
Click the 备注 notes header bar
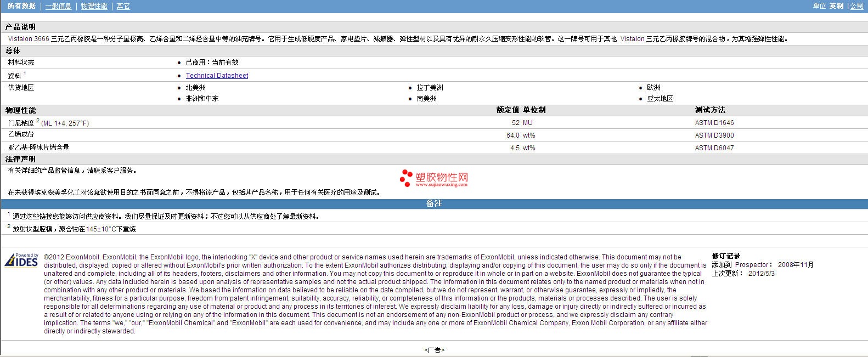pyautogui.click(x=434, y=203)
